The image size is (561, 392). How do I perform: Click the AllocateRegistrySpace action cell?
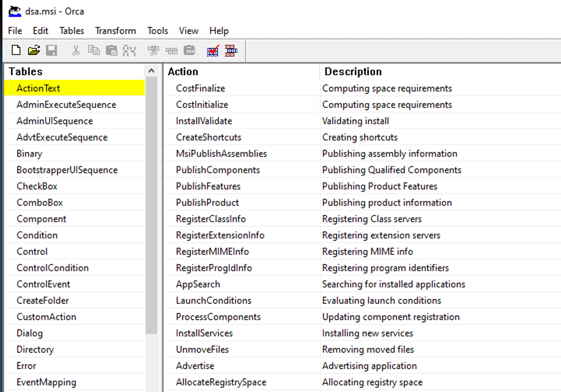tap(241, 382)
